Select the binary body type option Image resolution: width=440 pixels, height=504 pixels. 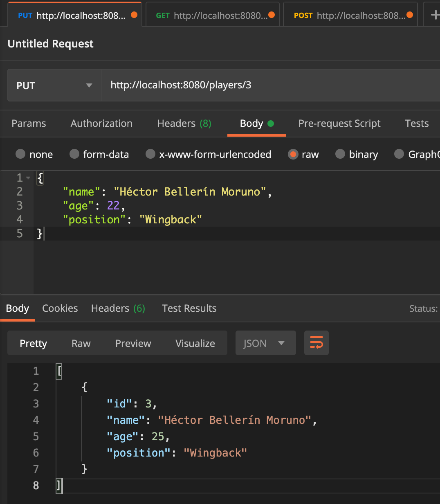coord(340,154)
